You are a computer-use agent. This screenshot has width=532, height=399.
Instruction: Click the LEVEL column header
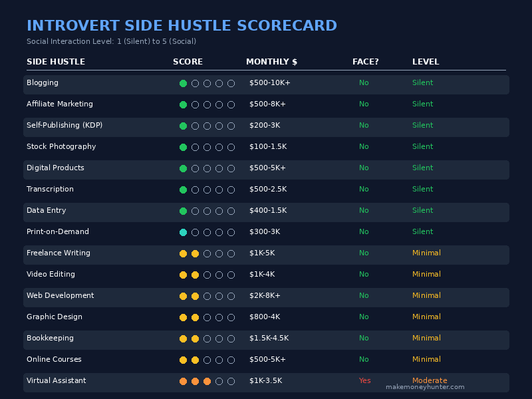point(426,62)
